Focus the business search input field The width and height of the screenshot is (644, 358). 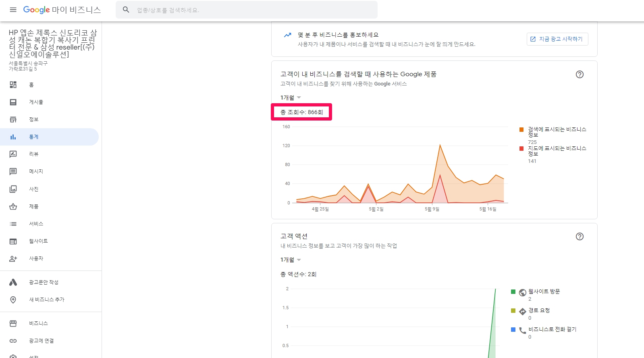click(254, 10)
